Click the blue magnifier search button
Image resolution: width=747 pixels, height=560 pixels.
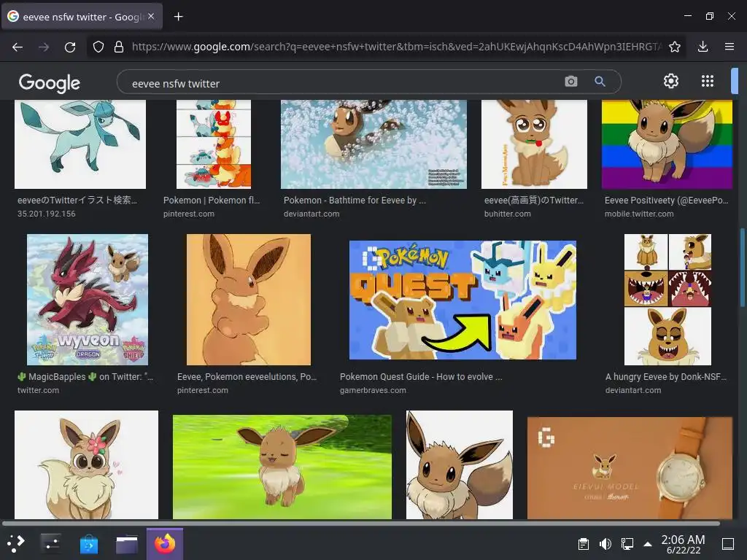tap(600, 82)
